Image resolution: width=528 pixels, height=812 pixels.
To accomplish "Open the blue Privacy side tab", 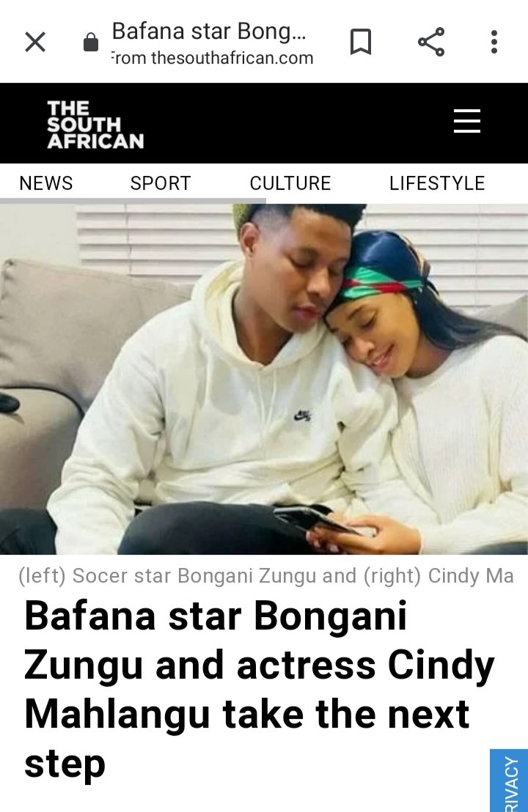I will click(x=509, y=780).
